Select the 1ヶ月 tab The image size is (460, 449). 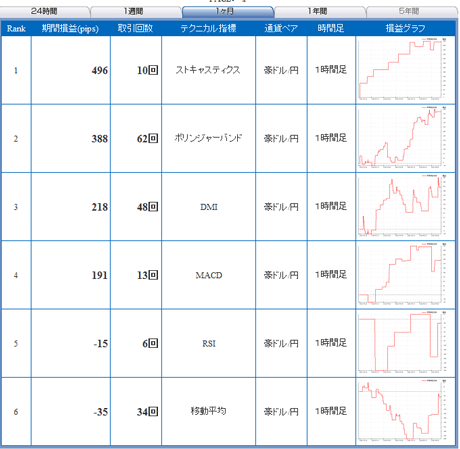[228, 12]
